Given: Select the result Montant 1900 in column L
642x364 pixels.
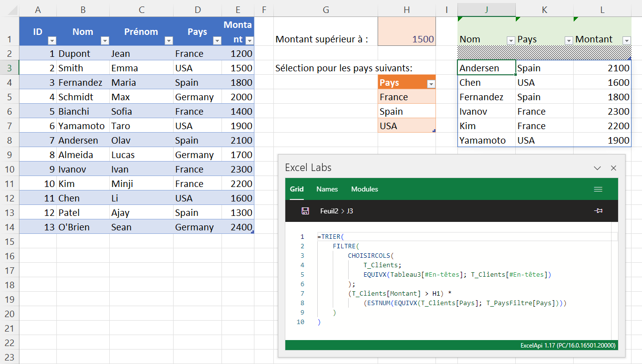Looking at the screenshot, I should pos(602,140).
